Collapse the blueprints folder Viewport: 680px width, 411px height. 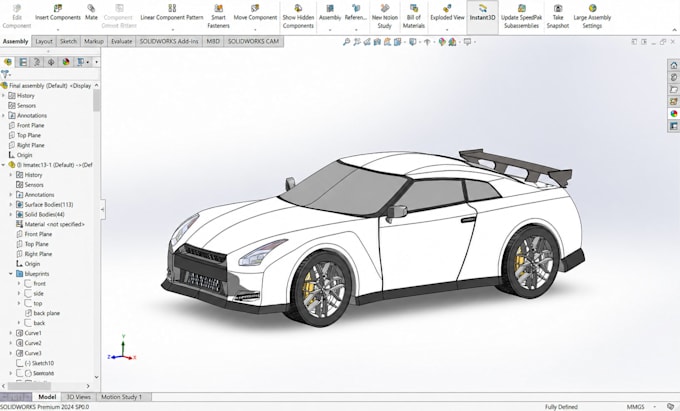[x=11, y=274]
